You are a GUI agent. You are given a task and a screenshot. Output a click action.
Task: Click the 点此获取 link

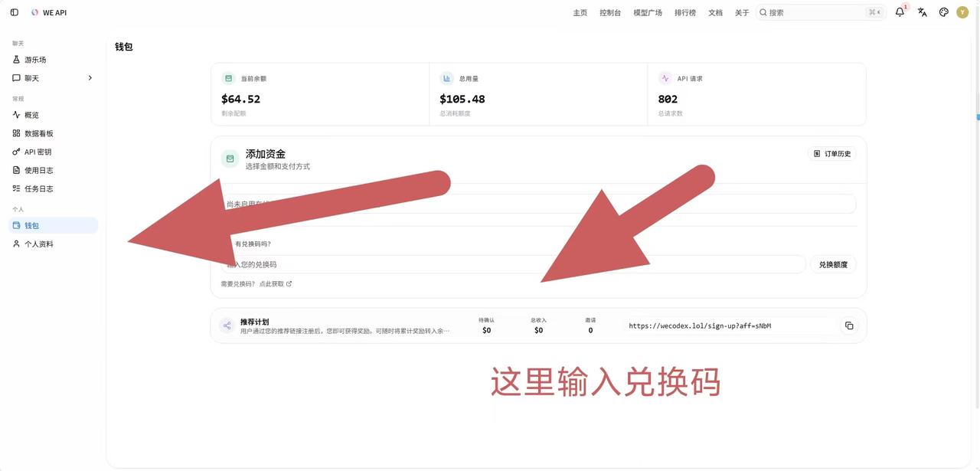pyautogui.click(x=276, y=283)
